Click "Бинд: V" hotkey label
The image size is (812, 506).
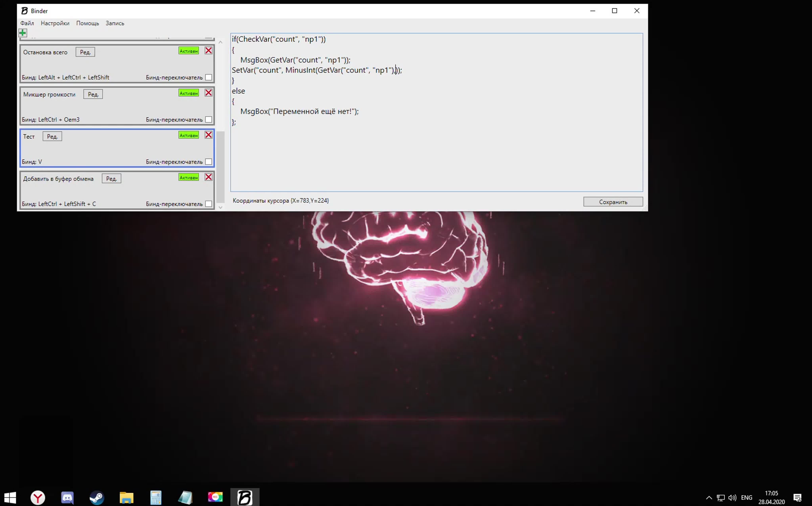tap(32, 162)
